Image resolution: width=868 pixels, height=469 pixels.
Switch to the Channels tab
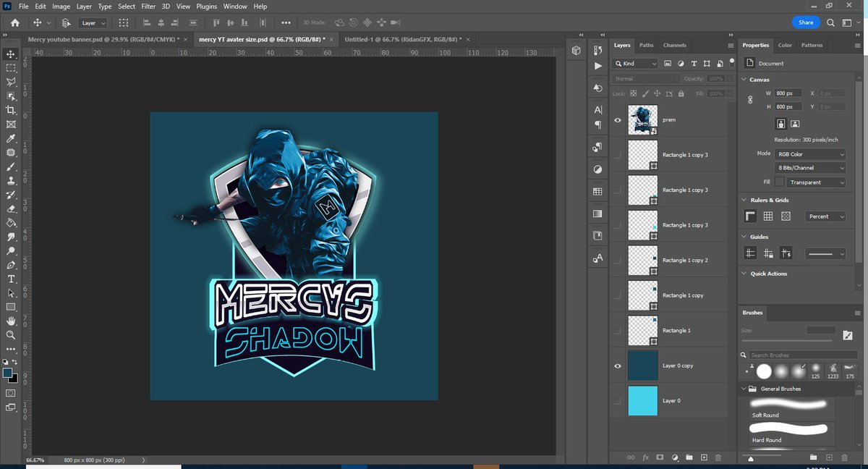[x=673, y=45]
